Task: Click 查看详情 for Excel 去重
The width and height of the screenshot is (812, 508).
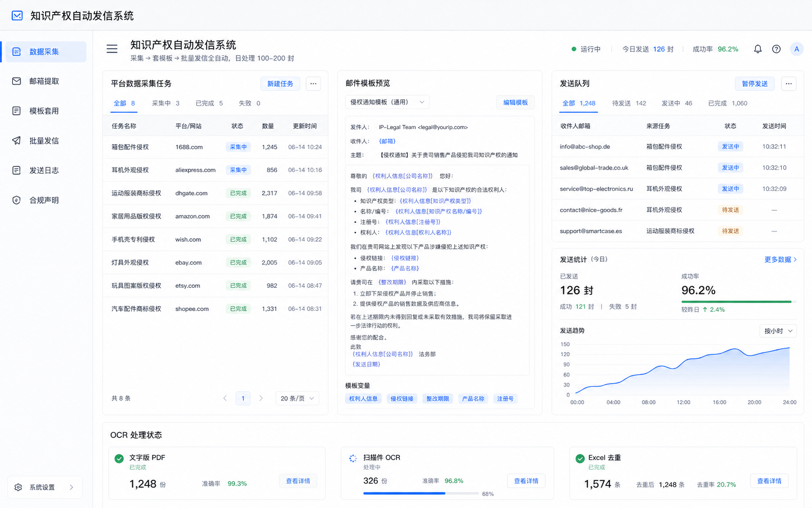Action: [769, 481]
